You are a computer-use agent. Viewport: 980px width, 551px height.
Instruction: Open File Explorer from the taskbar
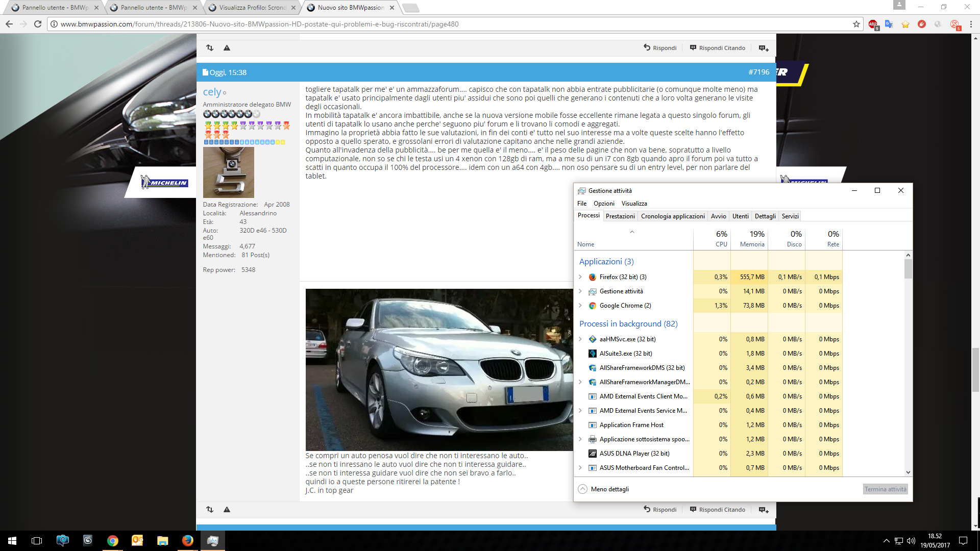point(162,540)
